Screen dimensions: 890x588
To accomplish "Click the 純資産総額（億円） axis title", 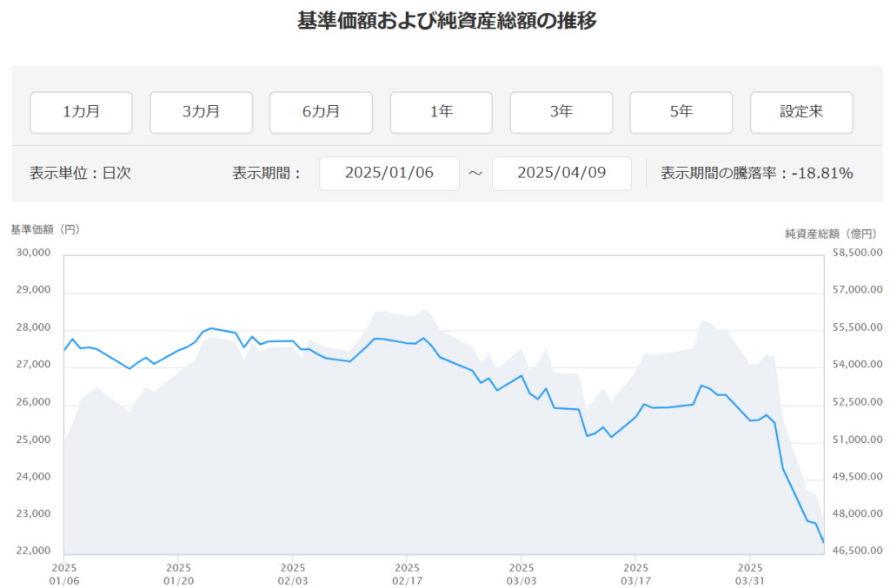I will point(830,233).
